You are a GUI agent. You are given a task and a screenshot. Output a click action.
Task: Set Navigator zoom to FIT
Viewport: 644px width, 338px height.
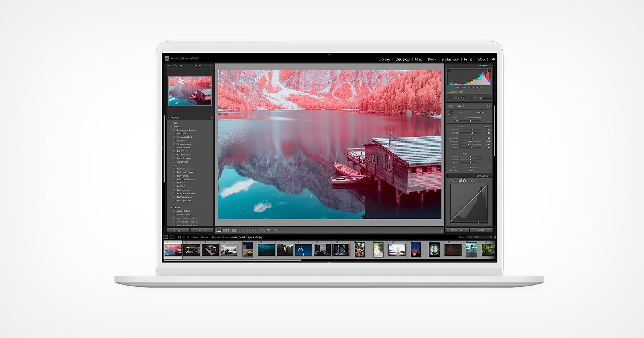tap(196, 65)
